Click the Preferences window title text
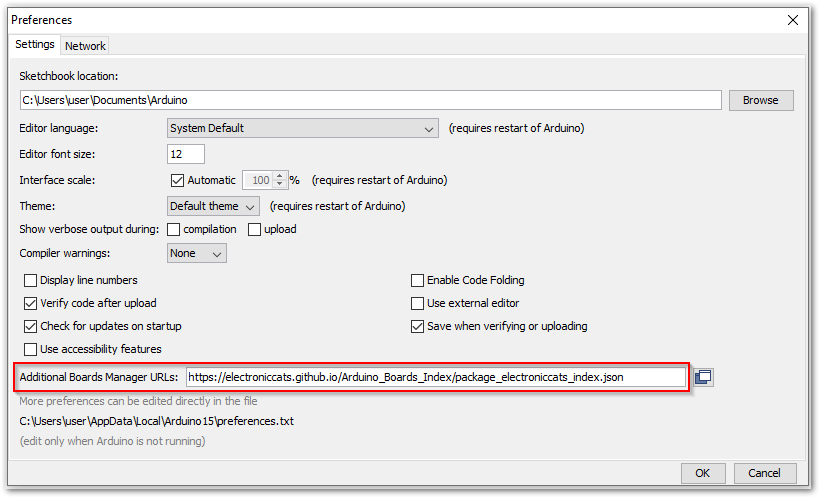This screenshot has height=498, width=820. pos(41,20)
